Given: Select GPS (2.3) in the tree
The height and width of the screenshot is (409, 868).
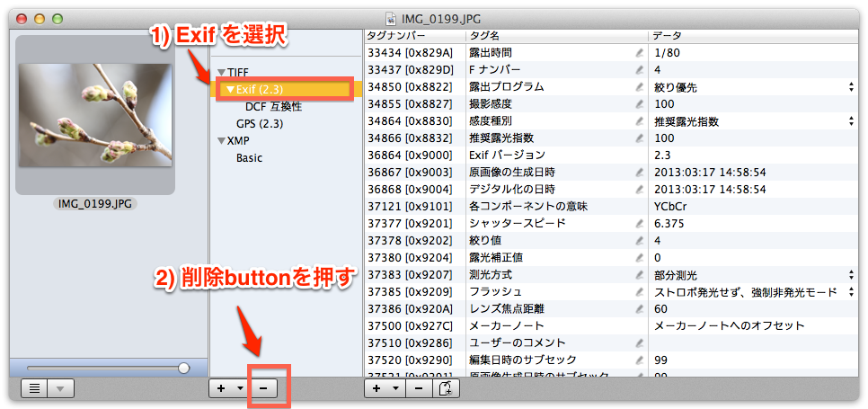Looking at the screenshot, I should tap(260, 124).
